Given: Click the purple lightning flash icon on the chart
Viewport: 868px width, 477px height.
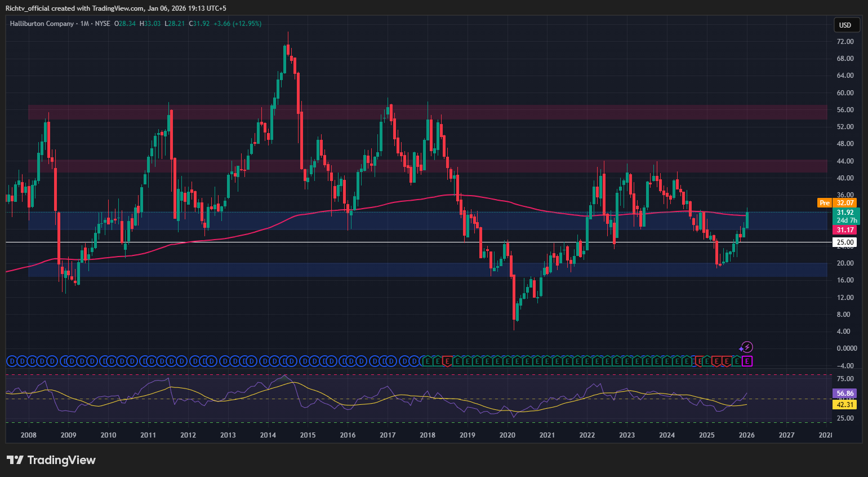Looking at the screenshot, I should click(747, 347).
